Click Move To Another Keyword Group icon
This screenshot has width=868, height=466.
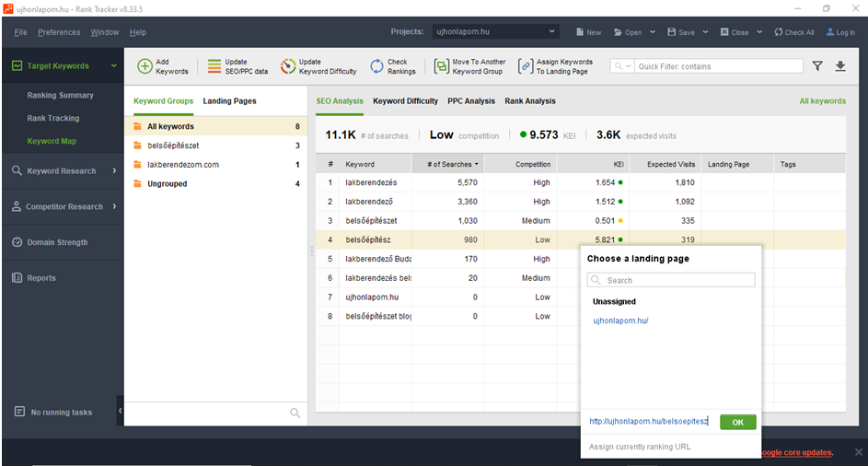point(441,66)
